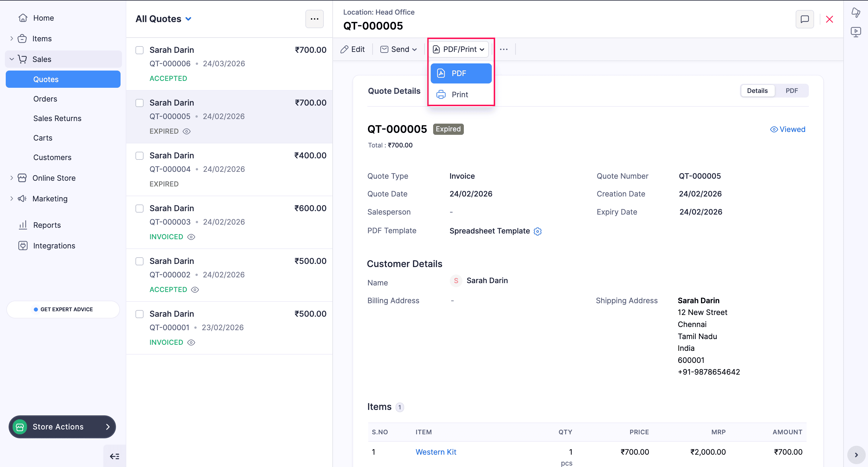Open PDF template settings gear
Image resolution: width=868 pixels, height=467 pixels.
click(537, 231)
